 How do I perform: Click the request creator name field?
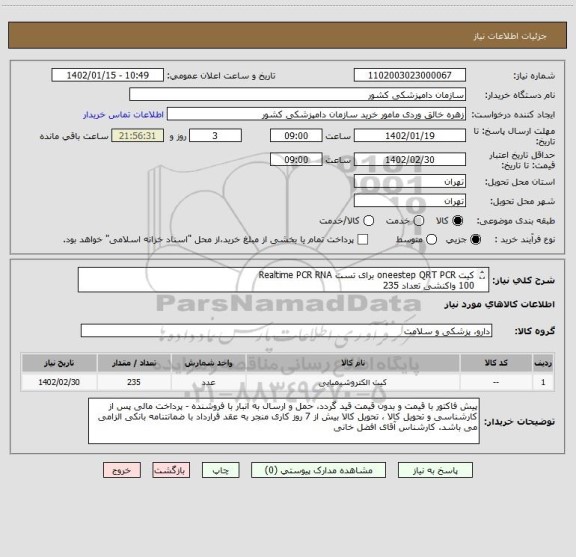(x=316, y=114)
